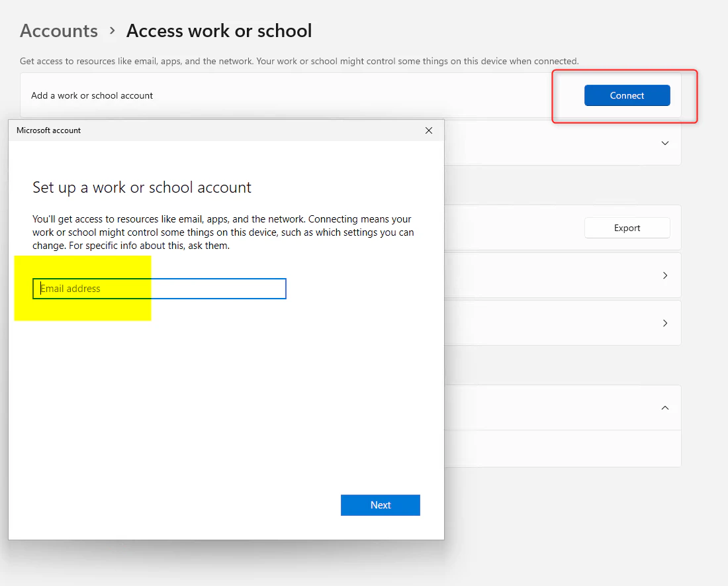This screenshot has height=586, width=728.
Task: Click Next in Microsoft account dialog
Action: pyautogui.click(x=381, y=505)
